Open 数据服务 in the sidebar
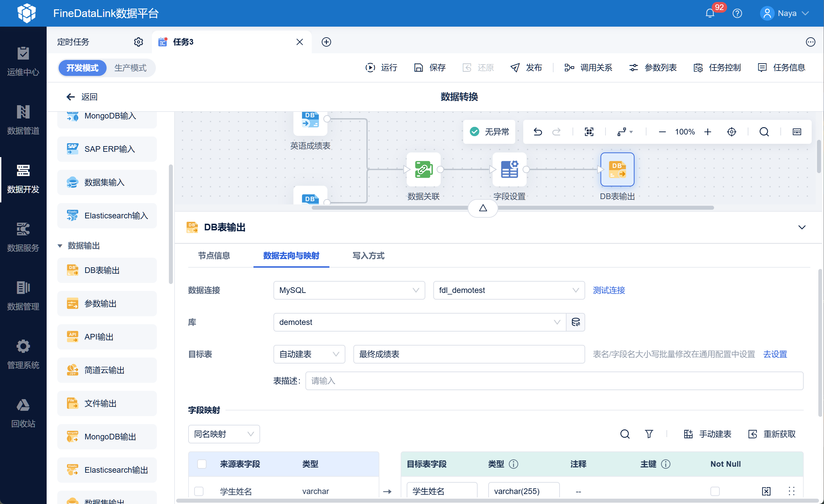Viewport: 824px width, 504px height. (x=23, y=238)
